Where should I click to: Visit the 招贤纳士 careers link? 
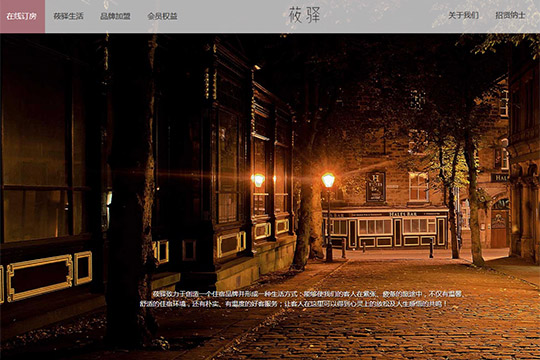510,16
